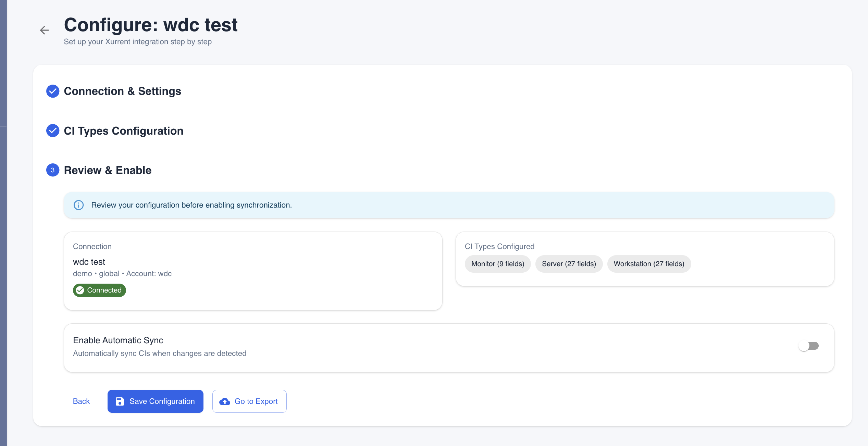Click the save disk icon on Save Configuration
The width and height of the screenshot is (868, 446).
[x=120, y=401]
